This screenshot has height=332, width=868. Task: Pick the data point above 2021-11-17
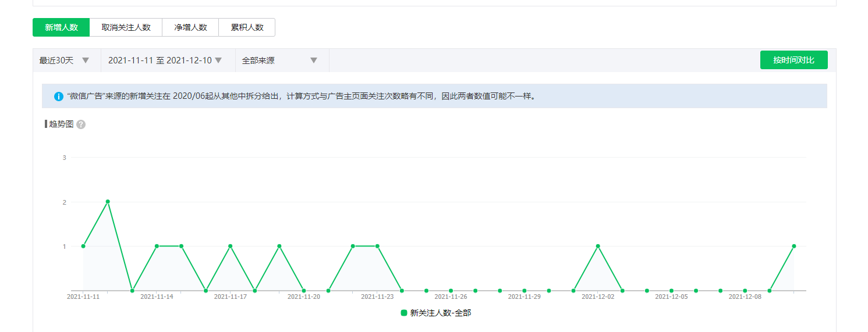pos(231,246)
